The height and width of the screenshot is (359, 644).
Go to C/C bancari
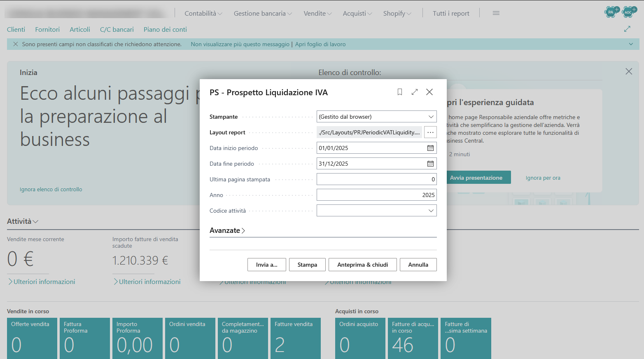117,29
